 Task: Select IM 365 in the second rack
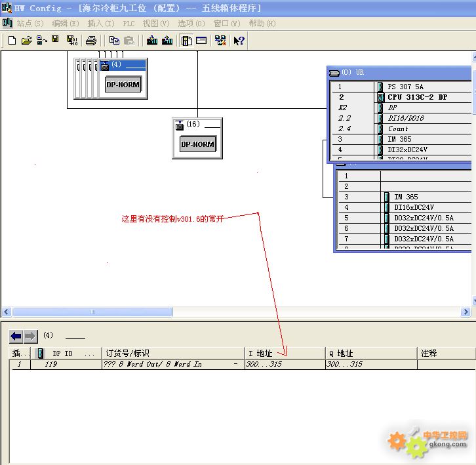click(405, 197)
